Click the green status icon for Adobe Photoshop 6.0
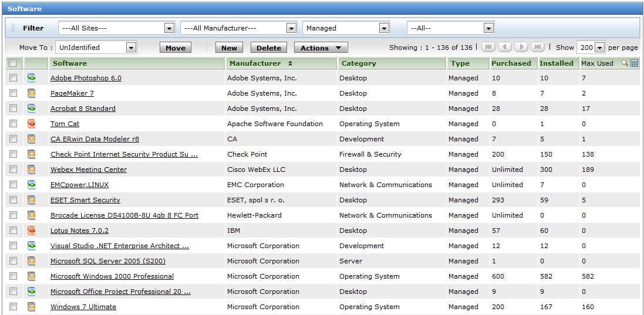644x315 pixels. click(32, 78)
